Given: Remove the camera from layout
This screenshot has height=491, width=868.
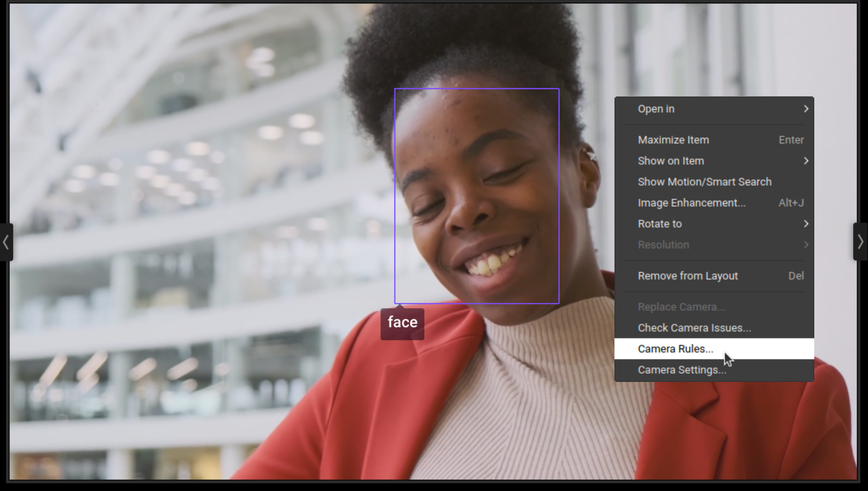Looking at the screenshot, I should pyautogui.click(x=688, y=276).
